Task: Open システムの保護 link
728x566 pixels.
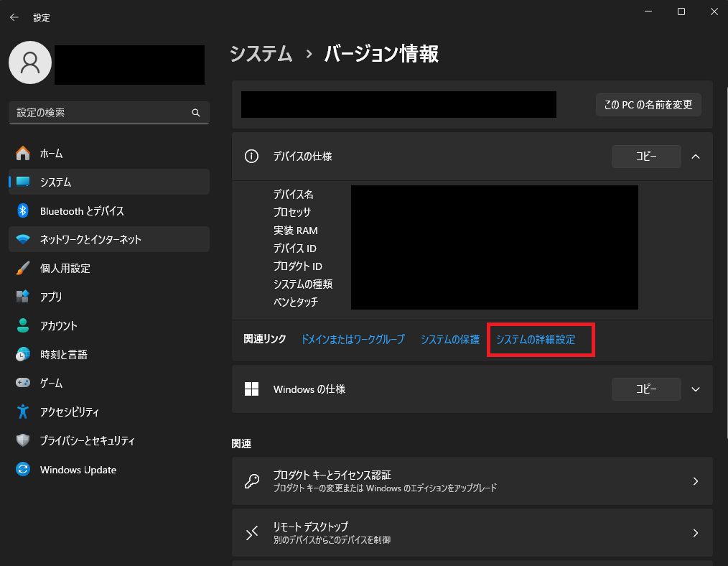Action: [x=450, y=340]
